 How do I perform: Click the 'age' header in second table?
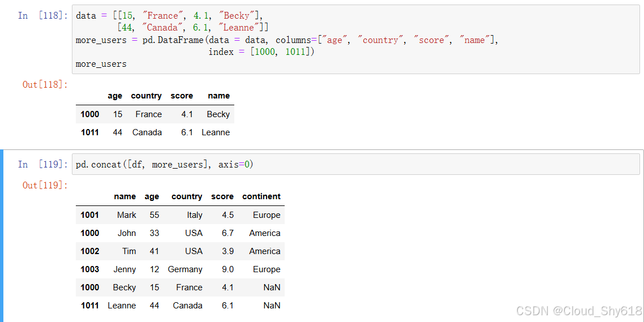[152, 197]
